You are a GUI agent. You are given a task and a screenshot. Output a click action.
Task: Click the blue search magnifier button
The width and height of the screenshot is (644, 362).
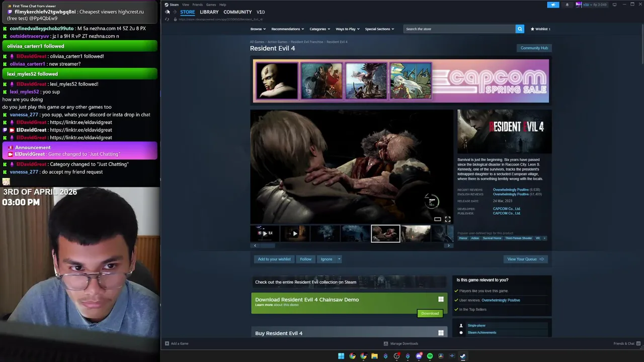pyautogui.click(x=520, y=29)
